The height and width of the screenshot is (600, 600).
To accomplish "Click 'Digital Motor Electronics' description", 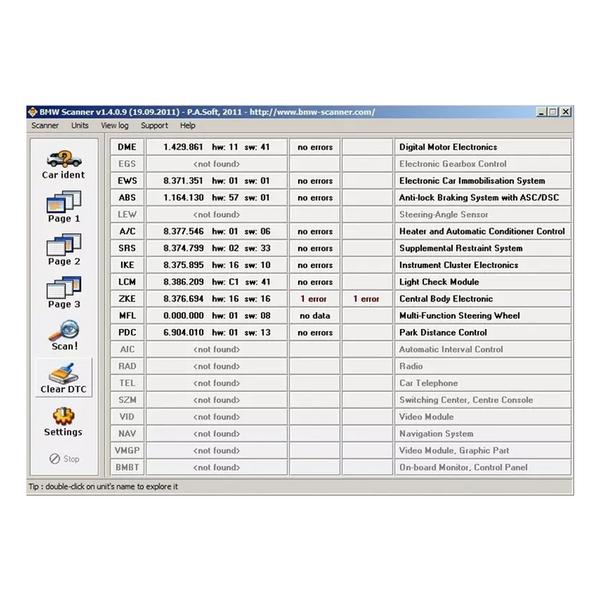I will 483,147.
